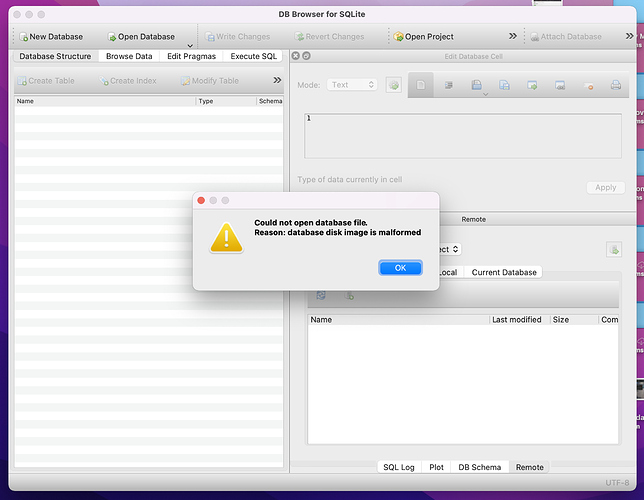Screen dimensions: 644x500
Task: Click the Schema column header
Action: (270, 101)
